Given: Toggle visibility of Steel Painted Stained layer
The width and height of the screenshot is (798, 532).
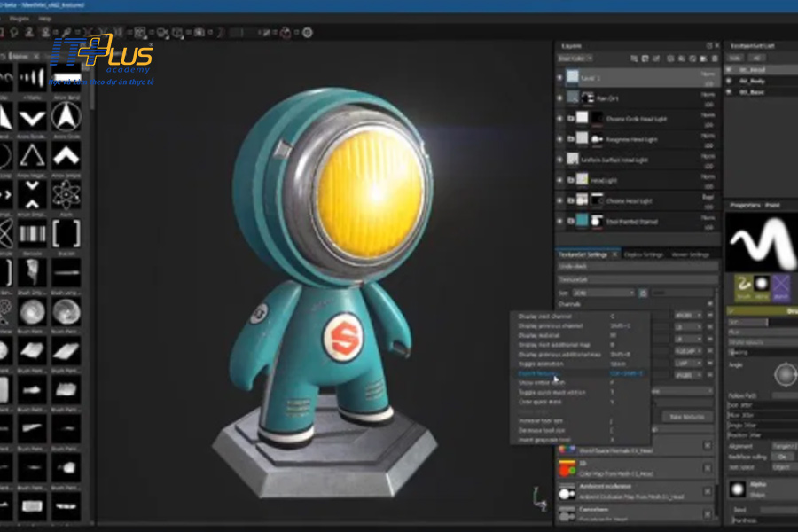Looking at the screenshot, I should pos(560,221).
